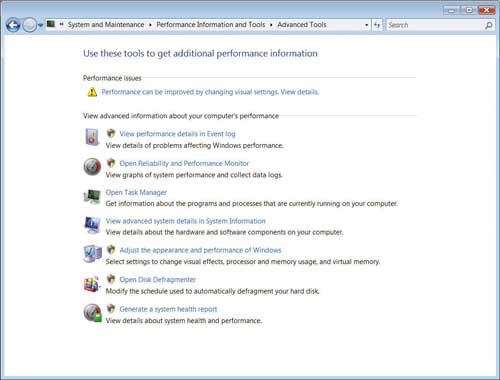Open Disk Defragmenter link
Screen dimensions: 500x380
coord(157,279)
